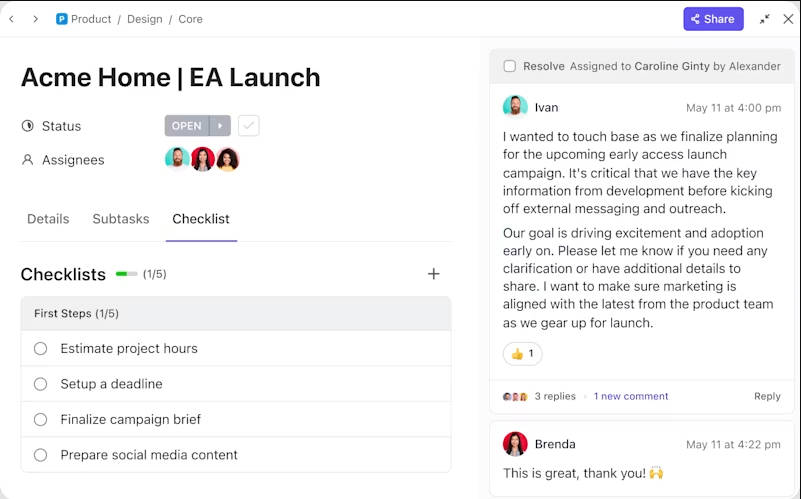Click the Share button

[x=713, y=19]
